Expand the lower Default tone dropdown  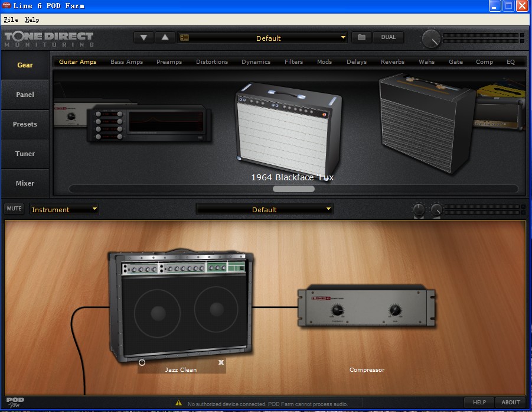click(x=265, y=209)
